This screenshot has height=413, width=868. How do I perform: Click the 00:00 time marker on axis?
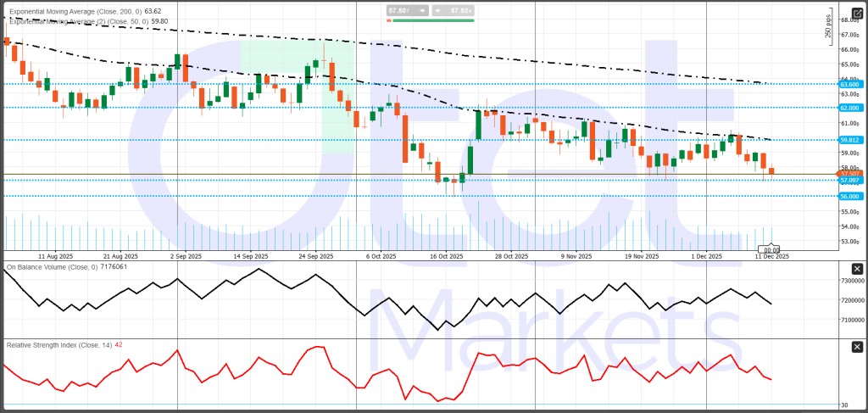(771, 250)
